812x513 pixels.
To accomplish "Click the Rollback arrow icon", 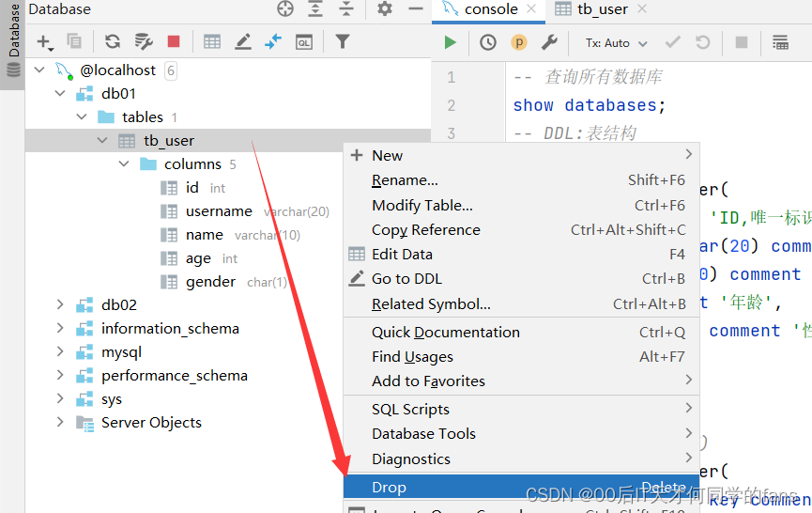I will 703,42.
